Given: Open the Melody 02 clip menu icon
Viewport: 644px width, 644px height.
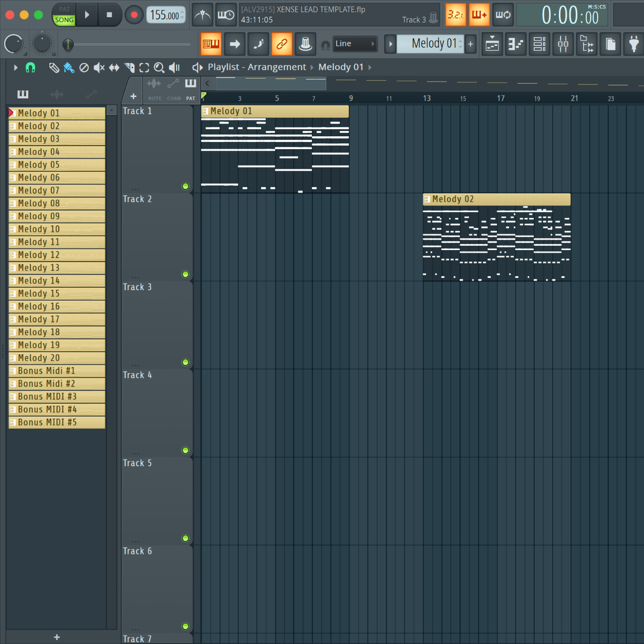Looking at the screenshot, I should coord(427,199).
